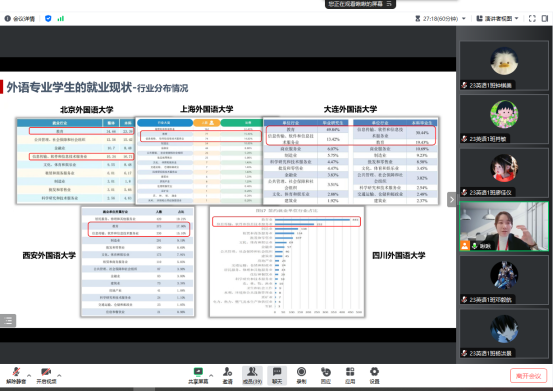Open the chat (聊天) panel
This screenshot has height=392, width=554.
[x=277, y=375]
